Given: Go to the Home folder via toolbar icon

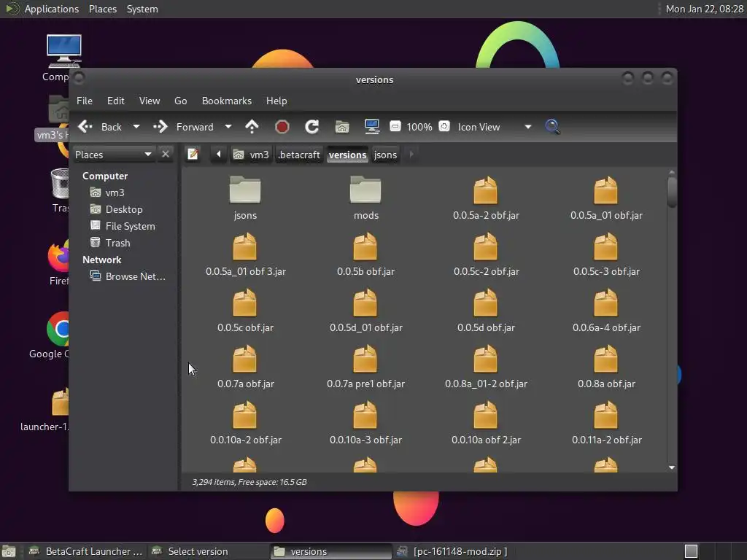Looking at the screenshot, I should coord(341,127).
